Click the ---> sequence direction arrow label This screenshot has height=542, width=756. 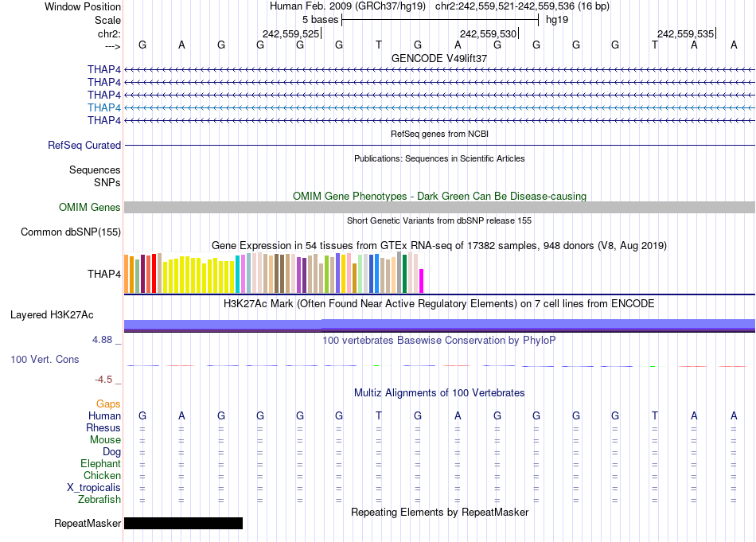tap(113, 46)
